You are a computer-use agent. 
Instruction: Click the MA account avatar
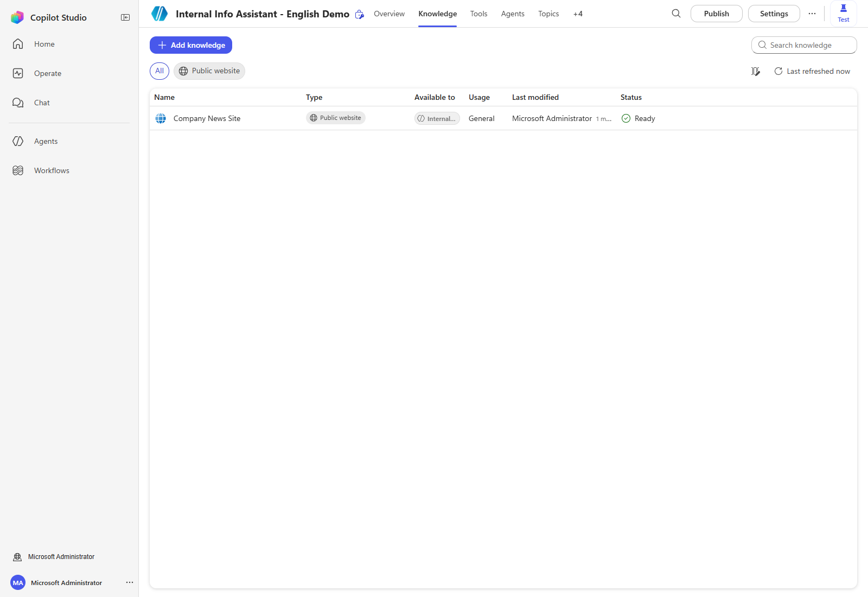(x=18, y=583)
